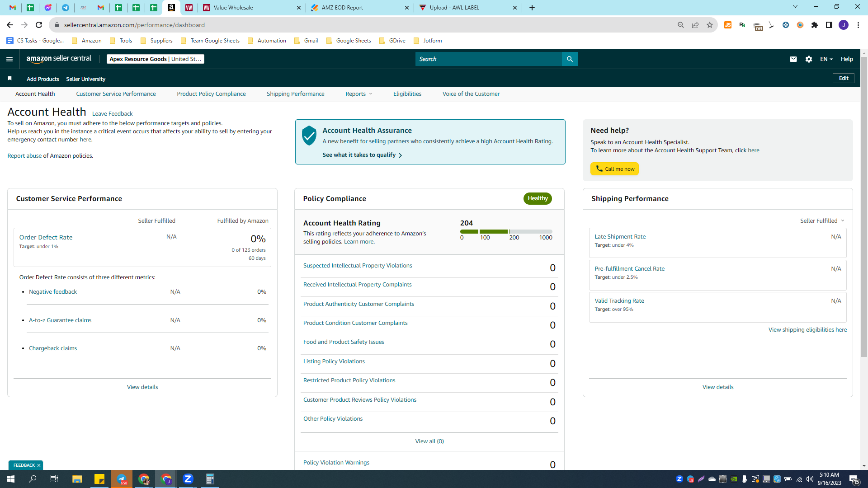Click the Edit button in the navigation bar

click(x=844, y=78)
